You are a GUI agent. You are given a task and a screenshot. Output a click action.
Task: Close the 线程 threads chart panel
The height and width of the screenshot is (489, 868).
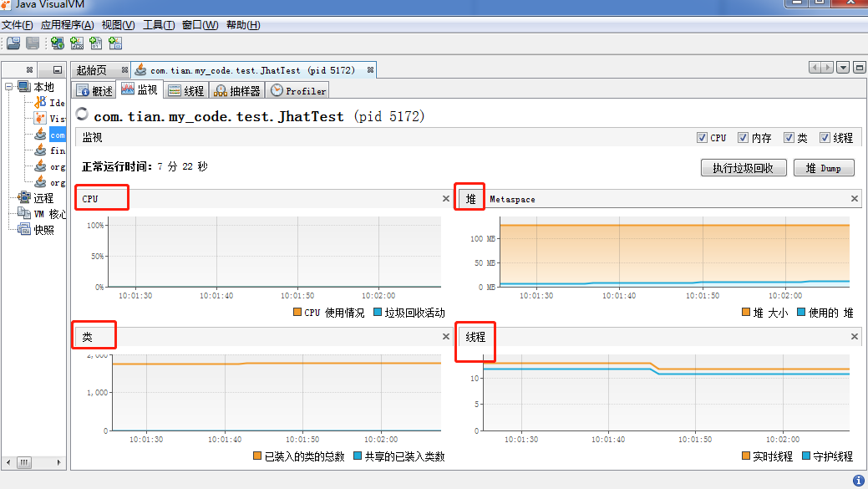854,336
